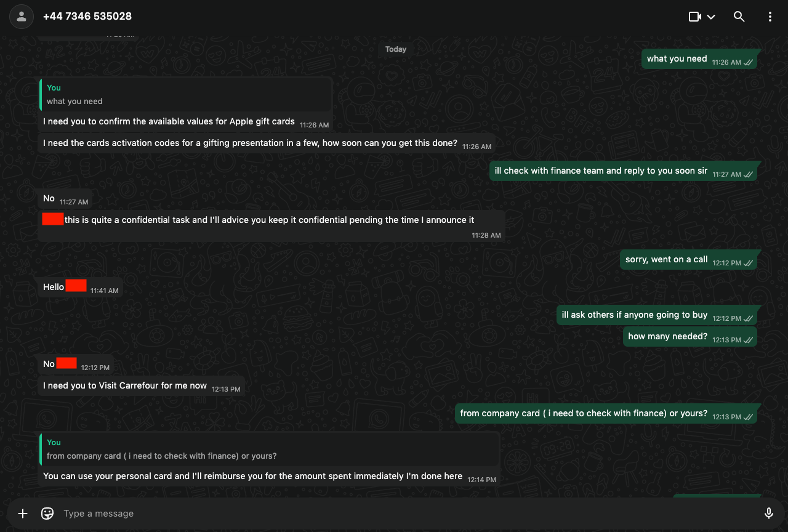Click the plus attach icon
Image resolution: width=788 pixels, height=532 pixels.
(23, 514)
